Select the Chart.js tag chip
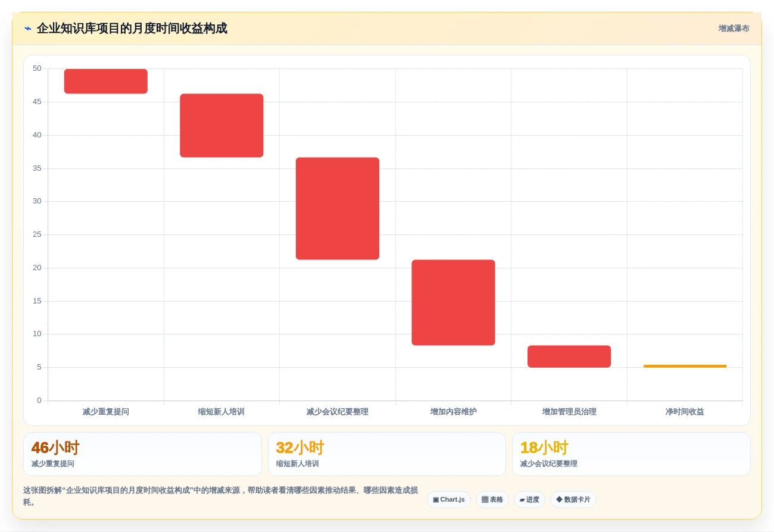Image resolution: width=774 pixels, height=532 pixels. click(449, 500)
